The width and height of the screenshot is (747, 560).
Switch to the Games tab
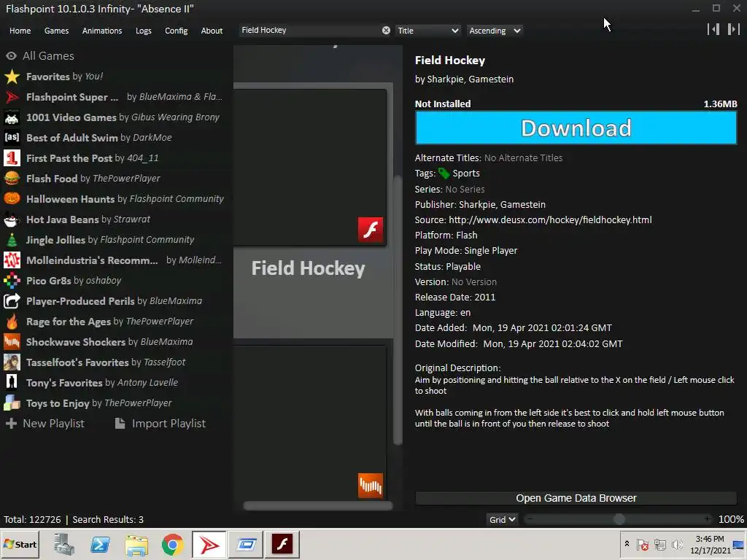click(x=56, y=31)
